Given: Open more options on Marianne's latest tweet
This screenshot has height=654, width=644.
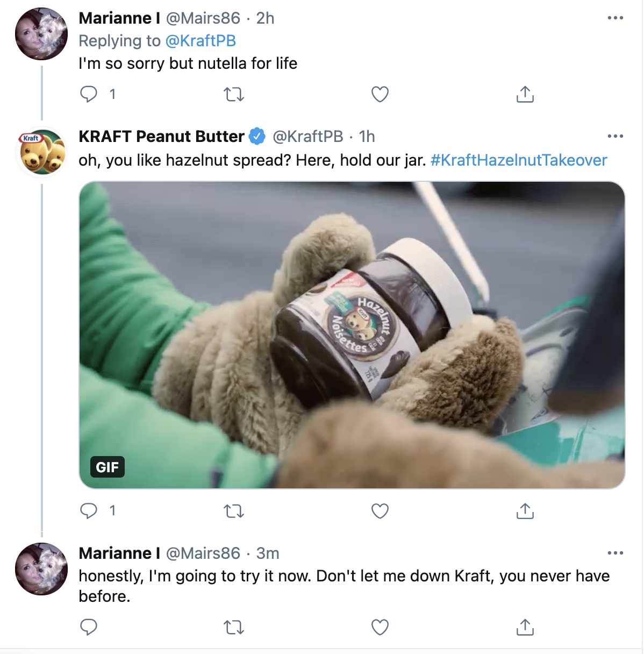Looking at the screenshot, I should [x=615, y=553].
